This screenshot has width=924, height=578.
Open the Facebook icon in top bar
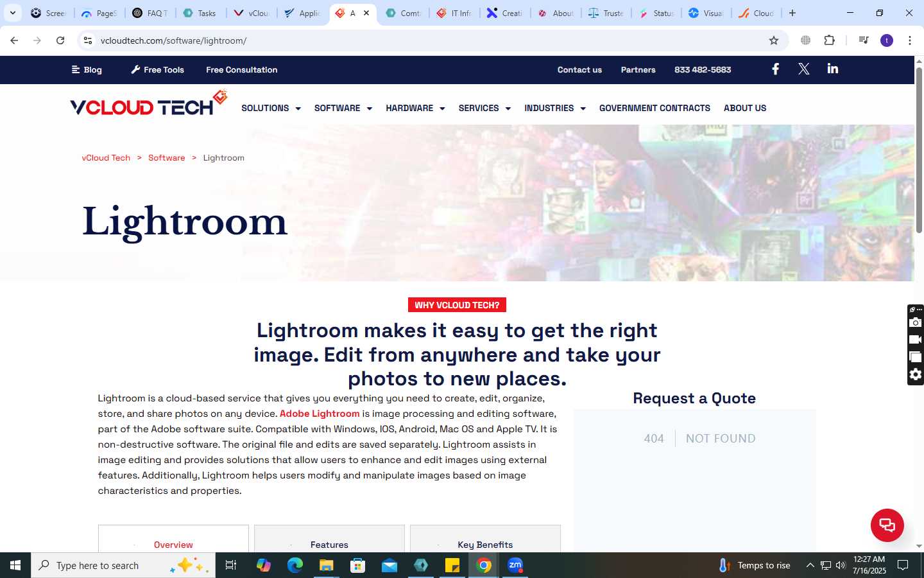coord(775,69)
